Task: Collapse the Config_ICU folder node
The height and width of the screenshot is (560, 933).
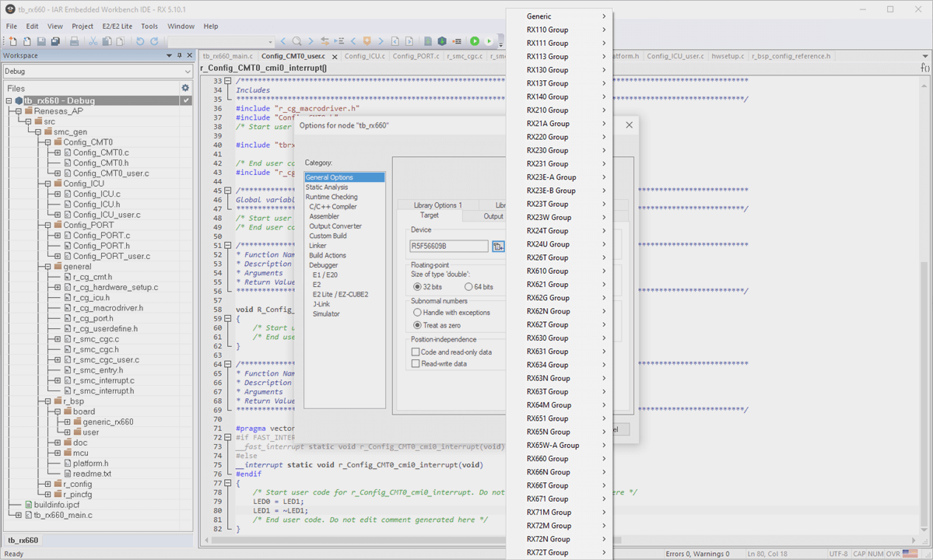Action: pyautogui.click(x=47, y=184)
